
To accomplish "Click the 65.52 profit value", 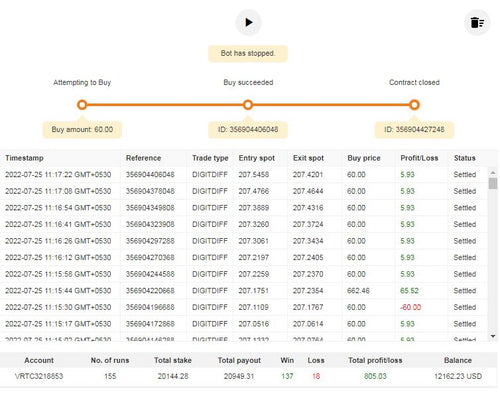I will click(409, 291).
